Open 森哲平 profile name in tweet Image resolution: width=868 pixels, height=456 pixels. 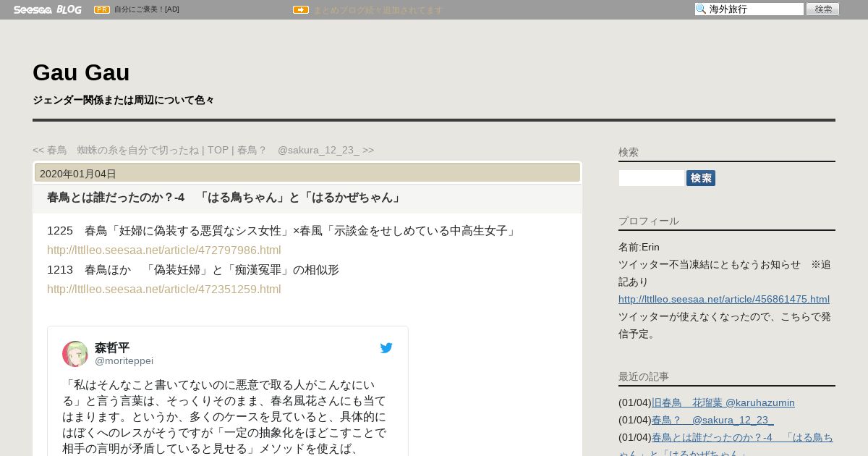(112, 347)
